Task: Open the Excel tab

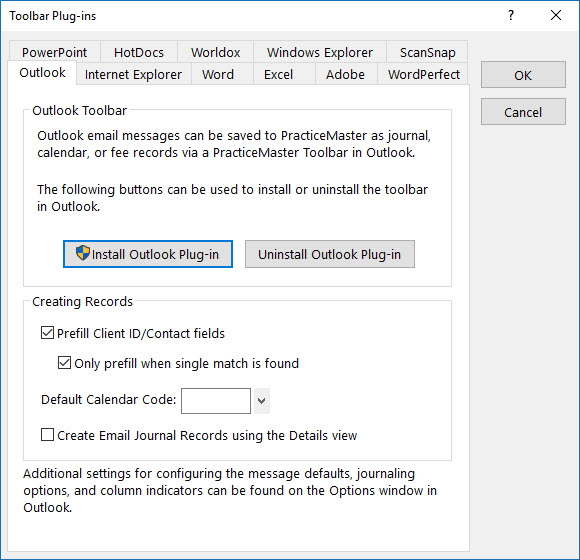Action: click(279, 74)
